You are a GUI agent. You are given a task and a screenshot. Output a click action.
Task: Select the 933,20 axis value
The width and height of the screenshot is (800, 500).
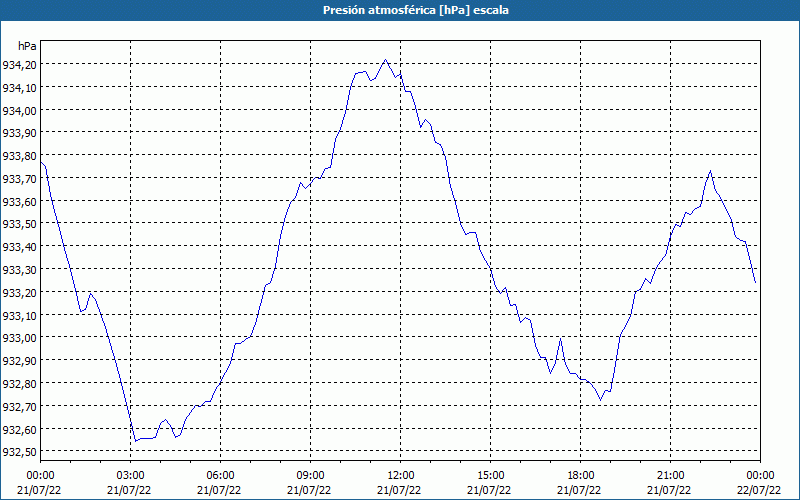[x=19, y=292]
